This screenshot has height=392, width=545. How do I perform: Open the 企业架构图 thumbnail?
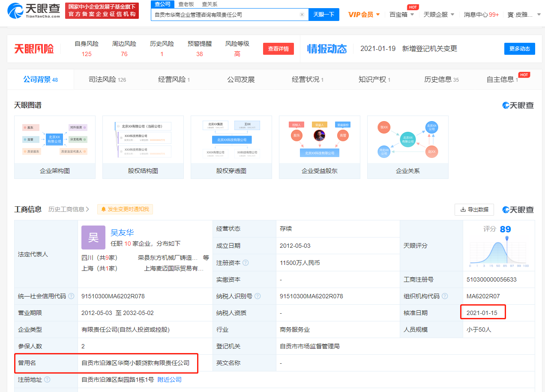point(55,147)
